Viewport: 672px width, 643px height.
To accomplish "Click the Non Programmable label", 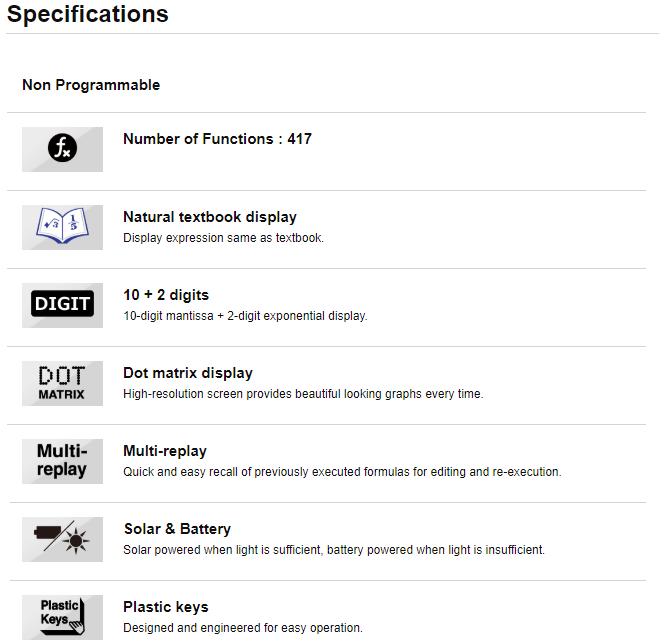I will click(x=91, y=85).
